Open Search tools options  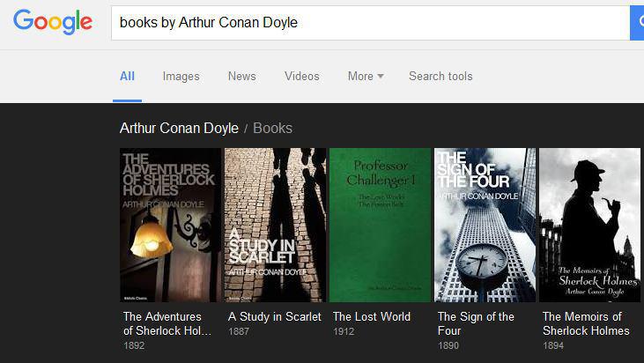point(440,77)
